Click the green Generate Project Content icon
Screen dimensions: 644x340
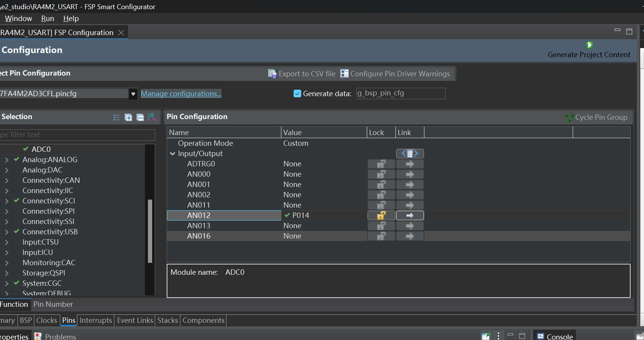coord(589,45)
